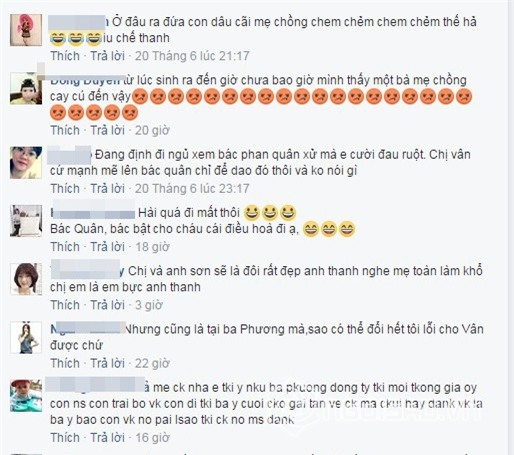Open the avatar on the 'bác phan quân' comment
Screen dimensions: 514x455
pos(26,163)
